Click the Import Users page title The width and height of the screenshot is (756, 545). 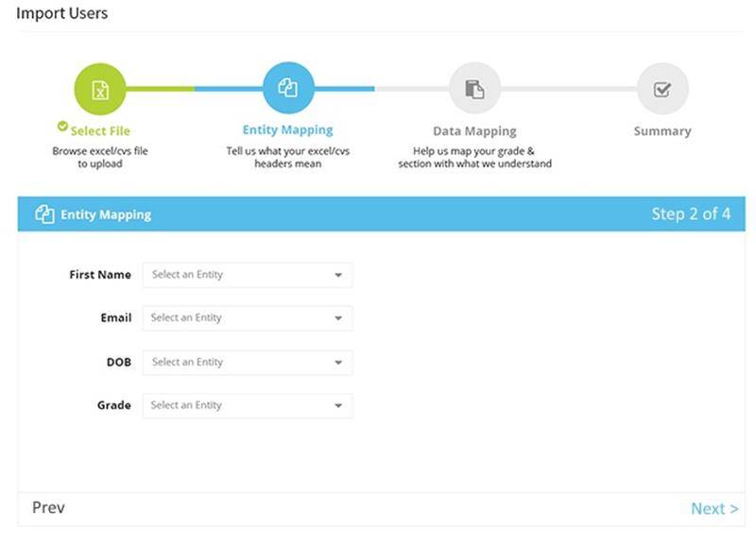click(62, 13)
